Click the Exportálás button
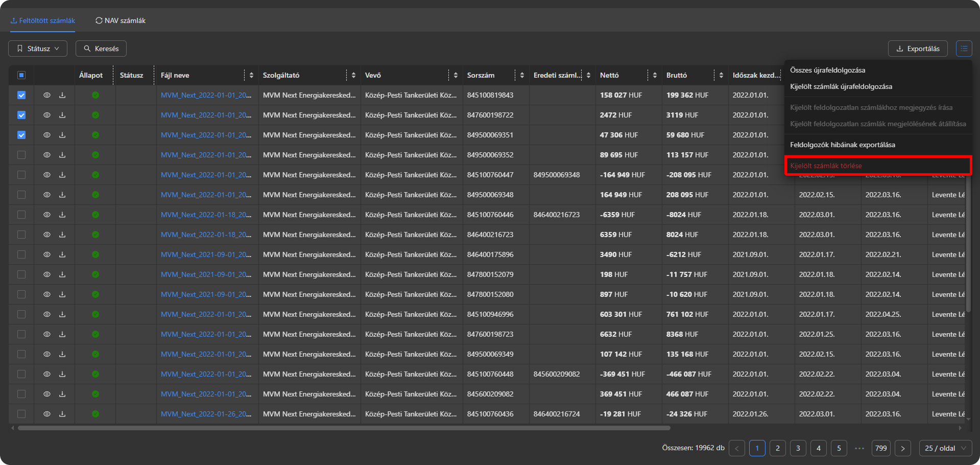The width and height of the screenshot is (980, 465). (x=918, y=49)
